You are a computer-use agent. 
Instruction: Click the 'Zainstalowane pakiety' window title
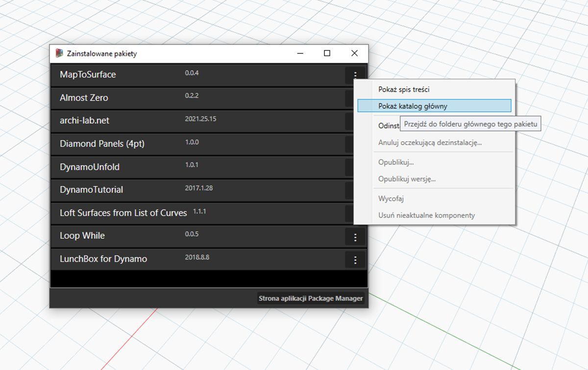click(x=102, y=53)
